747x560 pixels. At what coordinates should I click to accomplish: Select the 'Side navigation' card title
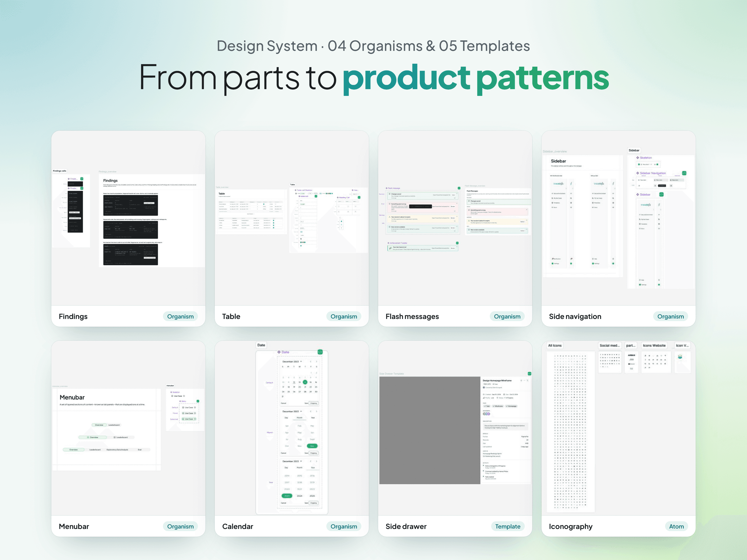coord(575,316)
